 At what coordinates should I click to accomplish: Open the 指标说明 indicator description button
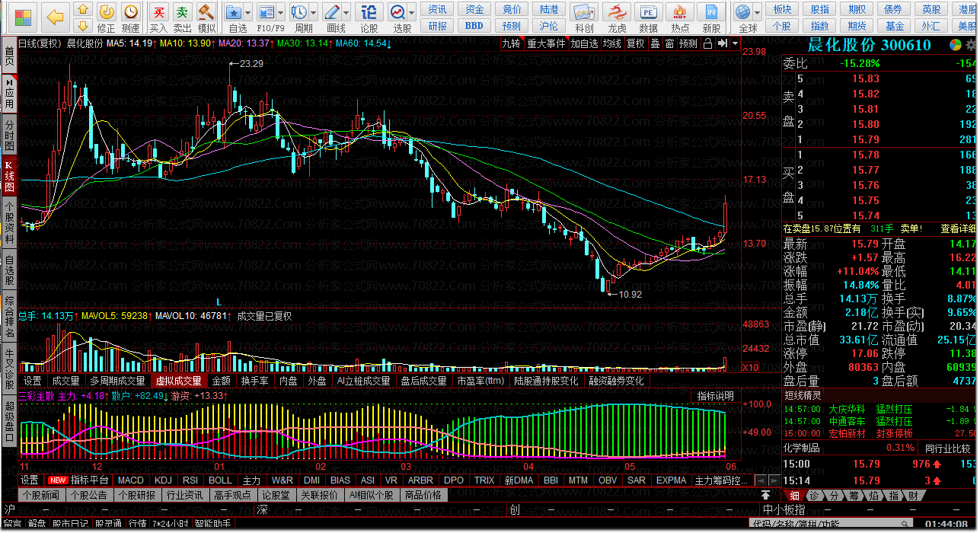716,395
